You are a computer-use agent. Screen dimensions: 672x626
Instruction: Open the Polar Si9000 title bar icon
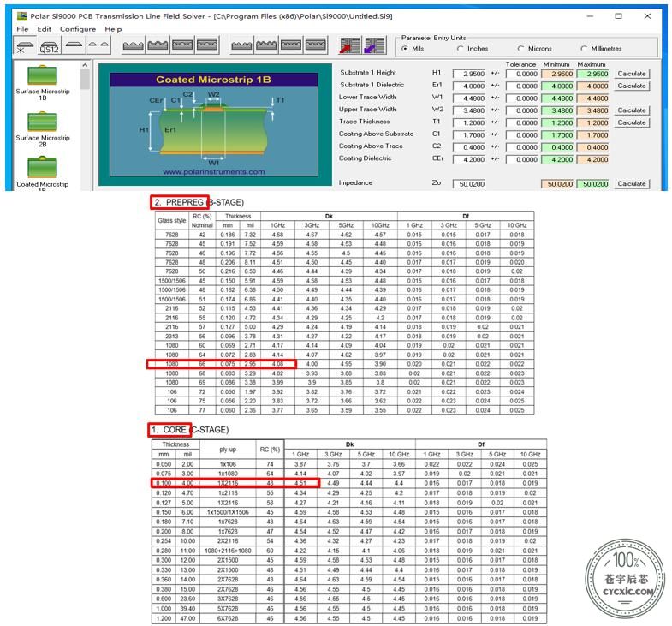(x=21, y=16)
